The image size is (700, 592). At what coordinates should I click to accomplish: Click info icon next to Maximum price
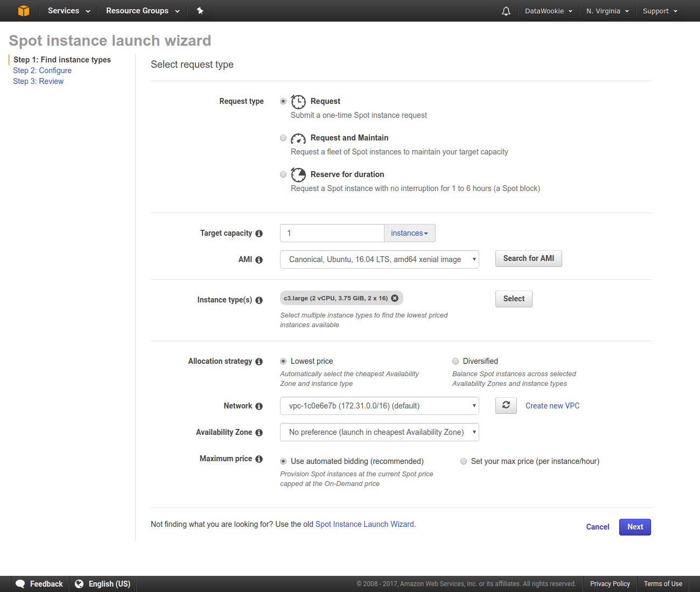tap(259, 459)
